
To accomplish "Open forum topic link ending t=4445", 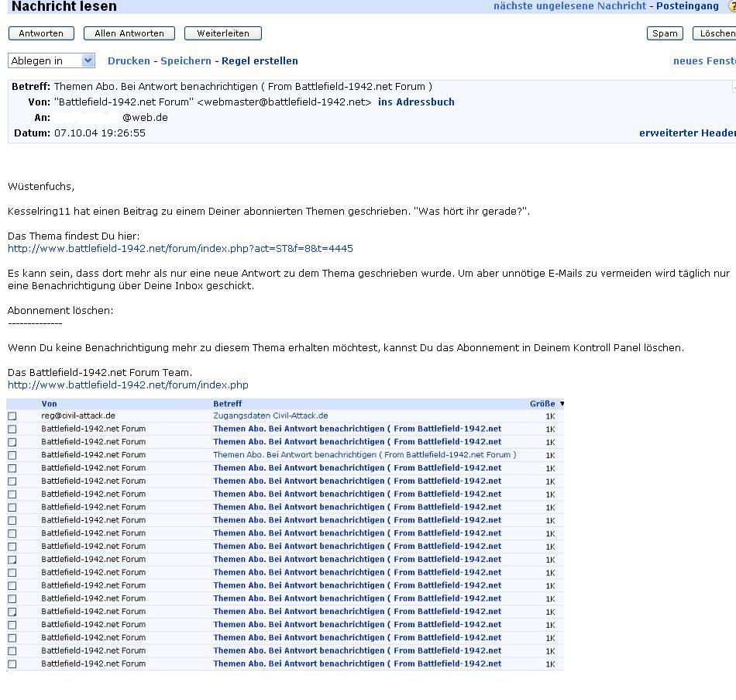I will coord(181,249).
